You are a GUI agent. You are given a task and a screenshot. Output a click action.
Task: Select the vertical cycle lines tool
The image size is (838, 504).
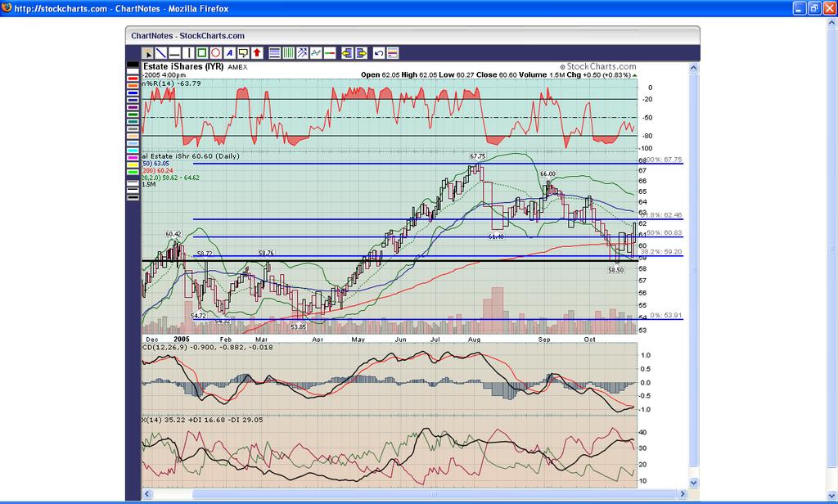point(289,53)
